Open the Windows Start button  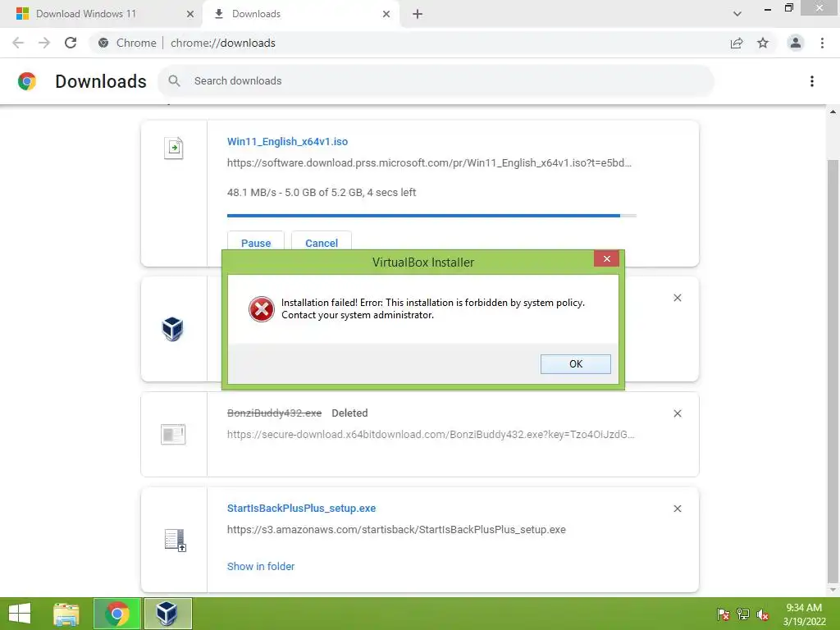(x=20, y=614)
